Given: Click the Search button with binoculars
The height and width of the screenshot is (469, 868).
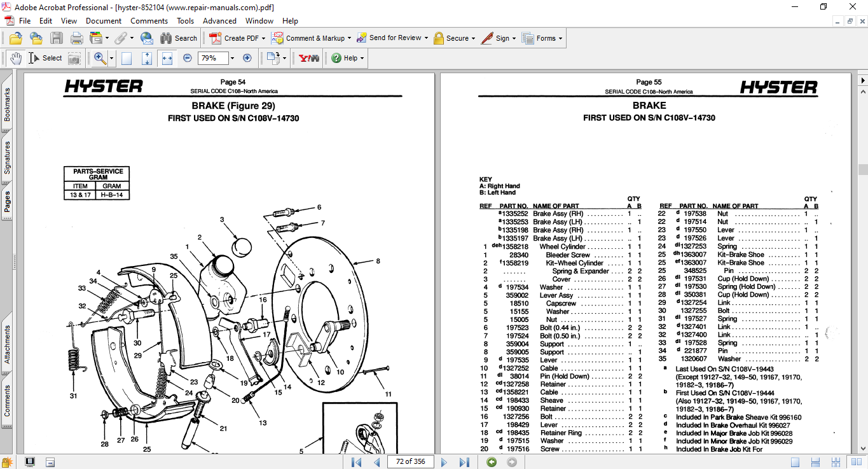Looking at the screenshot, I should point(178,38).
